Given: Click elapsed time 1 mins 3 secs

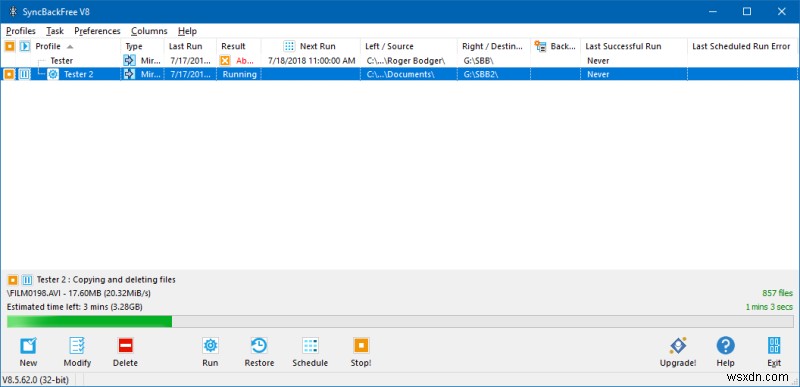Looking at the screenshot, I should click(769, 307).
